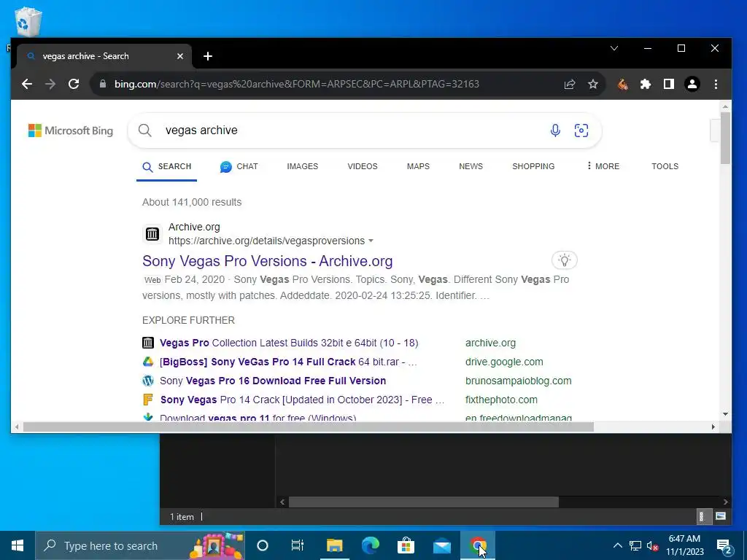
Task: Open the orange extension icon in toolbar
Action: pos(623,85)
